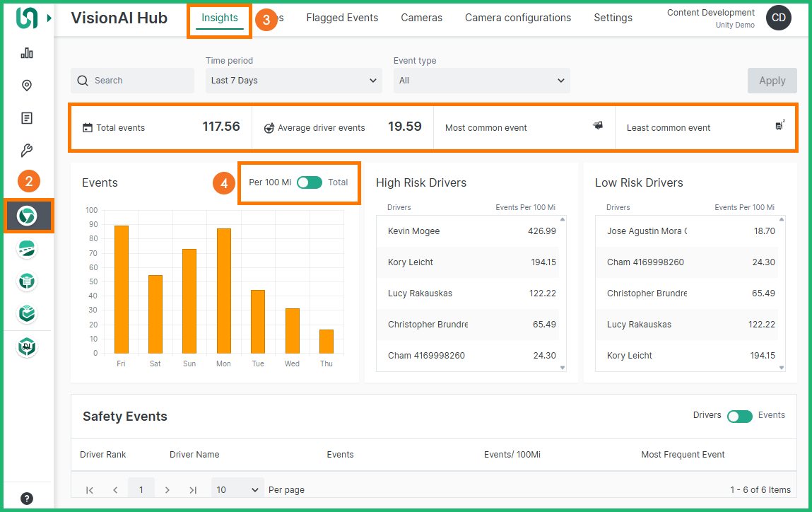Toggle Safety Events view from Events to Drivers

[x=739, y=416]
